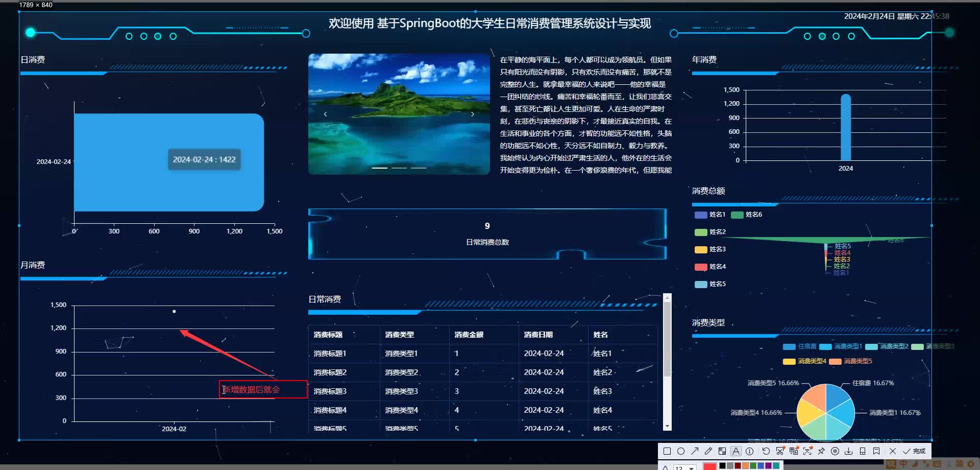Click the 消费日期 table column header
Screen dimensions: 980x470
538,335
